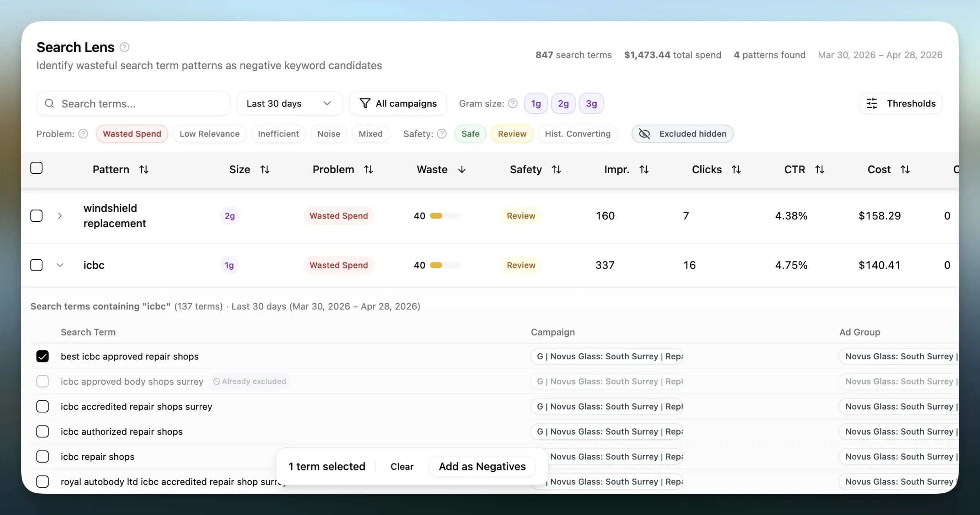This screenshot has width=980, height=515.
Task: Toggle the Hist. Converting filter
Action: tap(578, 134)
